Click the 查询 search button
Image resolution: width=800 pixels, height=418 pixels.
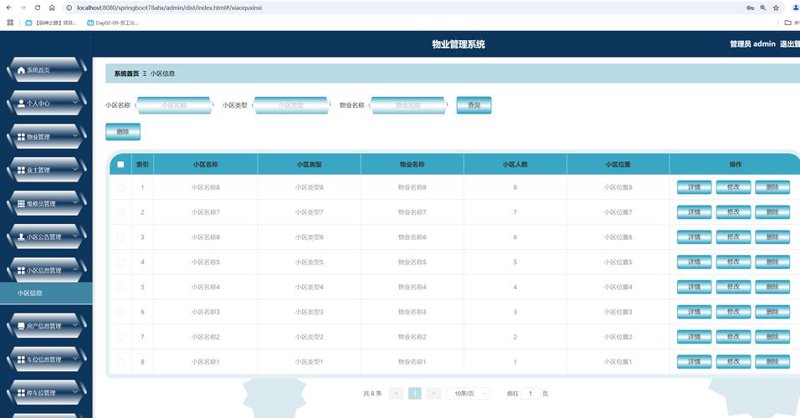(x=474, y=105)
